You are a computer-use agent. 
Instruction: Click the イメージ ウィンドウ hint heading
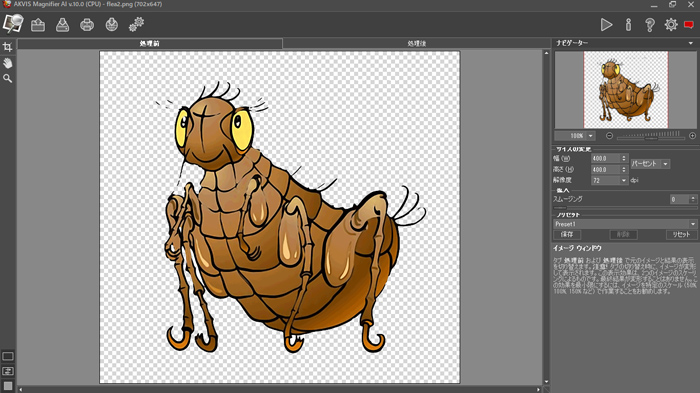coord(577,248)
